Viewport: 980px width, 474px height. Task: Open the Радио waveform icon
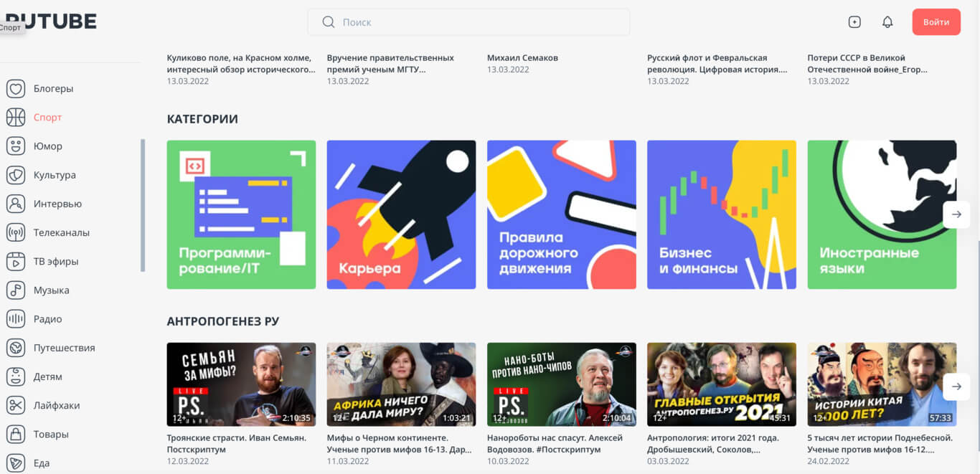pyautogui.click(x=16, y=319)
